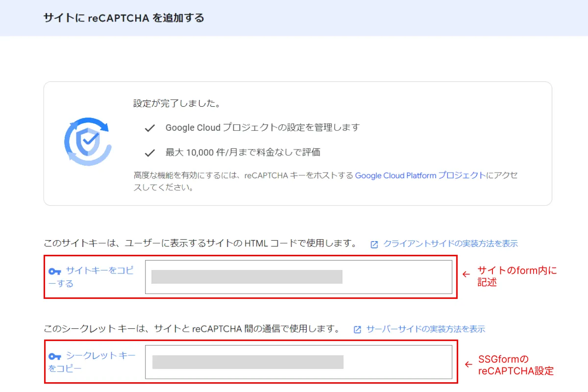Click the external-link icon before サーバーサイドの実装方法を表示
Viewport: 588px width, 392px height.
[x=357, y=329]
